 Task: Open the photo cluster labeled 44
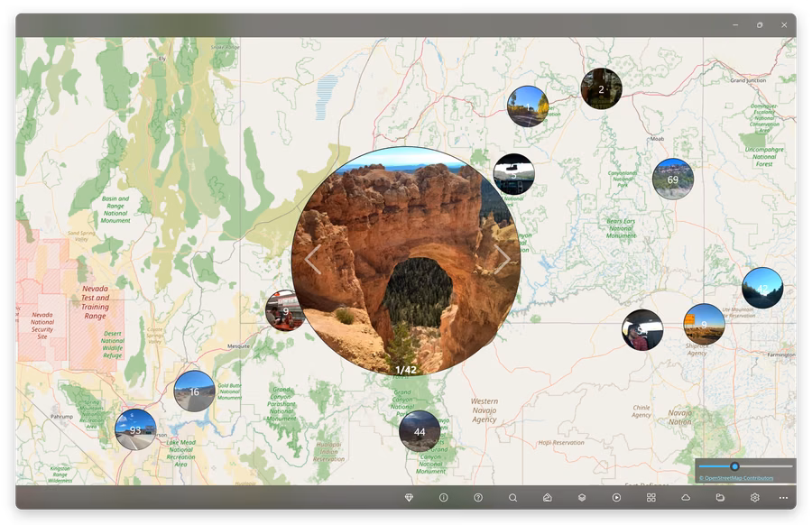(x=420, y=431)
